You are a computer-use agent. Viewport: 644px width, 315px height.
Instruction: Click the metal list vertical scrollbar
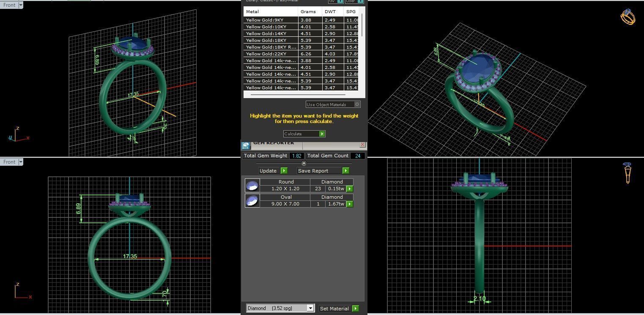click(x=362, y=25)
